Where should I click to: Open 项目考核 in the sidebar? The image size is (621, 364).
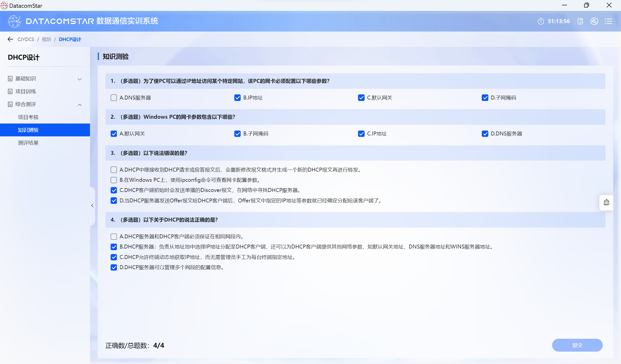28,117
